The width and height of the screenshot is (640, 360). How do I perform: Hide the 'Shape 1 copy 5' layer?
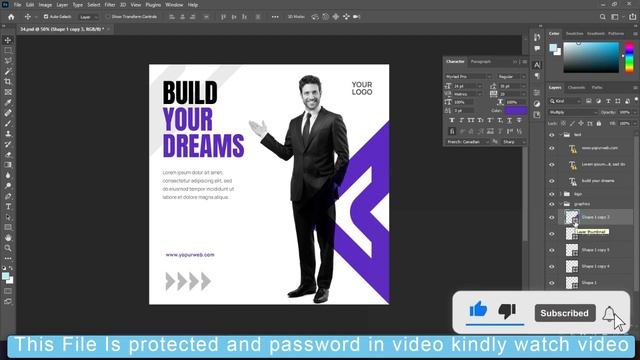tap(552, 250)
